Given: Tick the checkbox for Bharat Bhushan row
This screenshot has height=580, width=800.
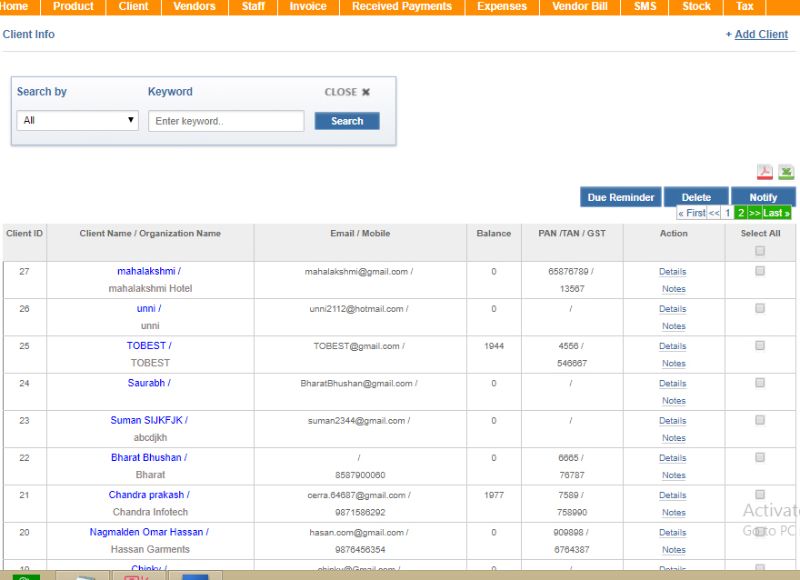Looking at the screenshot, I should point(760,457).
